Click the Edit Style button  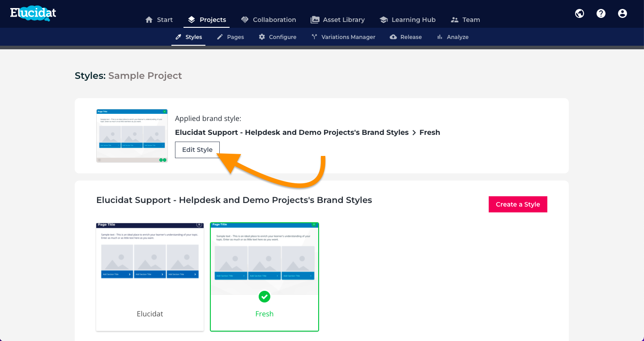(197, 150)
